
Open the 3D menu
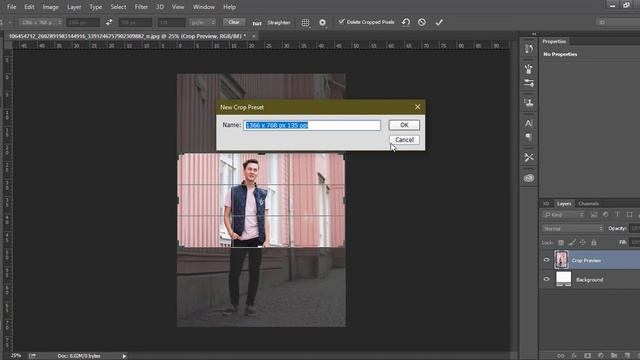(x=160, y=7)
